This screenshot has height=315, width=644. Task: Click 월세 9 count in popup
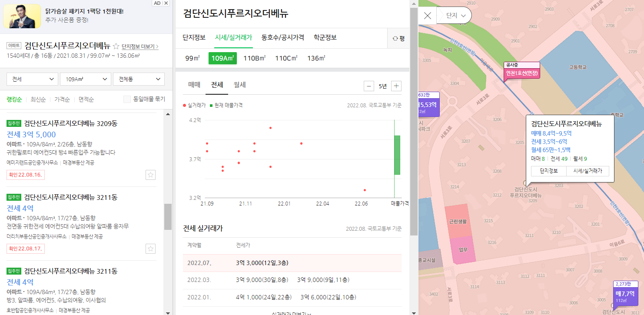(x=580, y=159)
